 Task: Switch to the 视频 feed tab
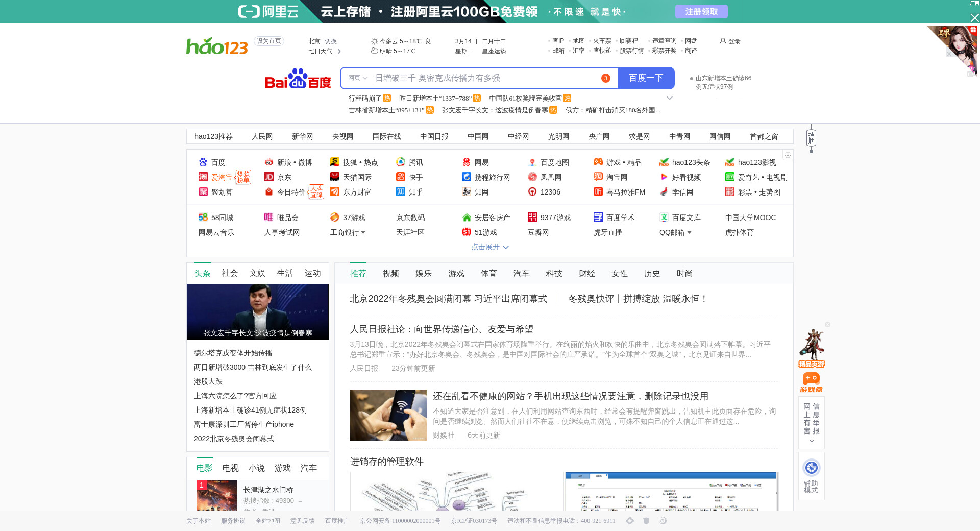[390, 274]
